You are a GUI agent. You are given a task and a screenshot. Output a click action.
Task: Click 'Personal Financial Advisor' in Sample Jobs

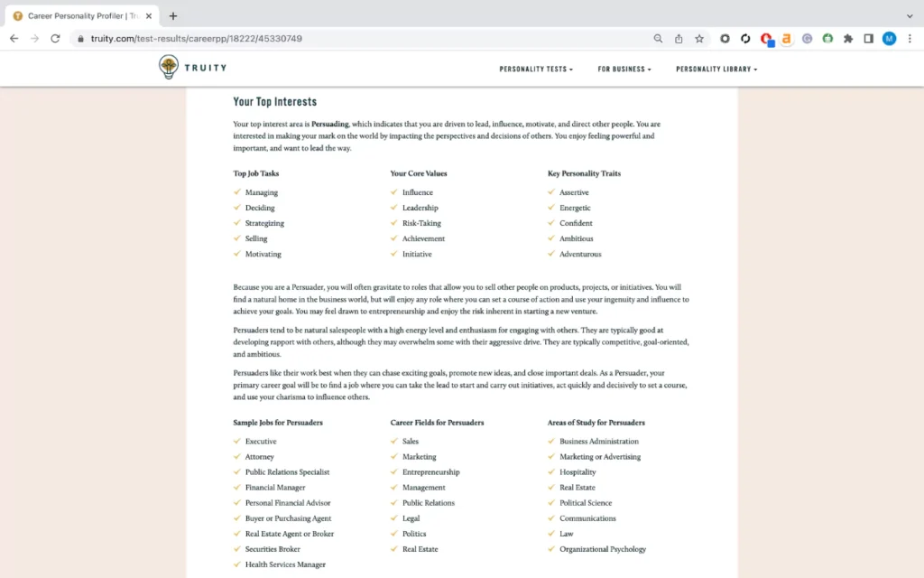[288, 502]
